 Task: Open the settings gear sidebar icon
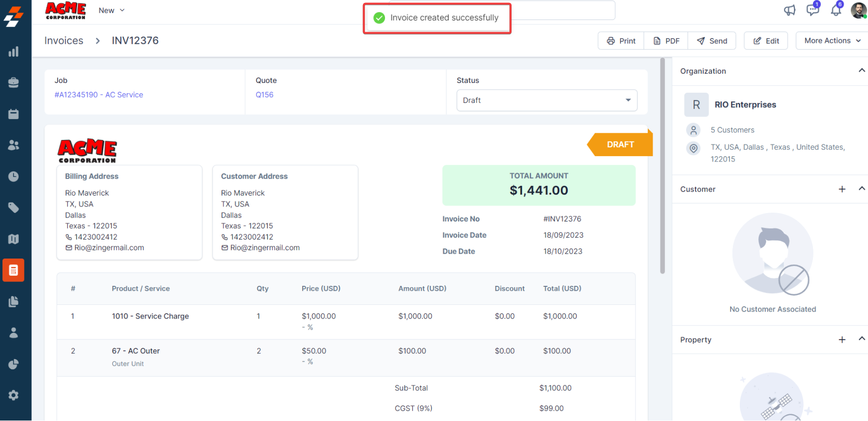pos(14,395)
